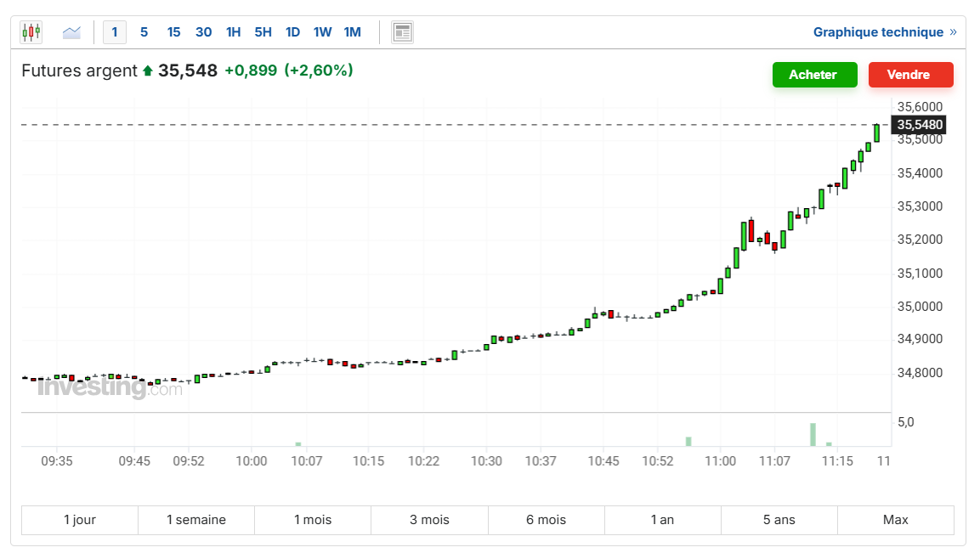Open the Graphique technique link
The image size is (980, 553).
pos(878,32)
